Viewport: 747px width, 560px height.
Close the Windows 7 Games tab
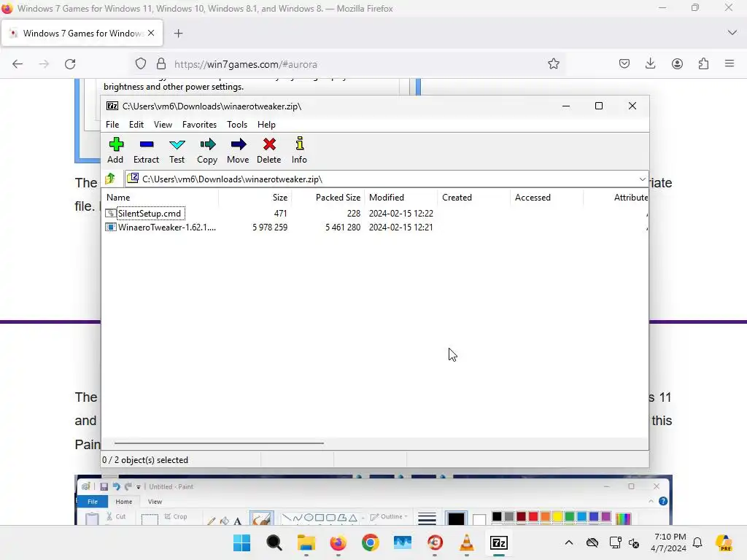click(x=151, y=33)
